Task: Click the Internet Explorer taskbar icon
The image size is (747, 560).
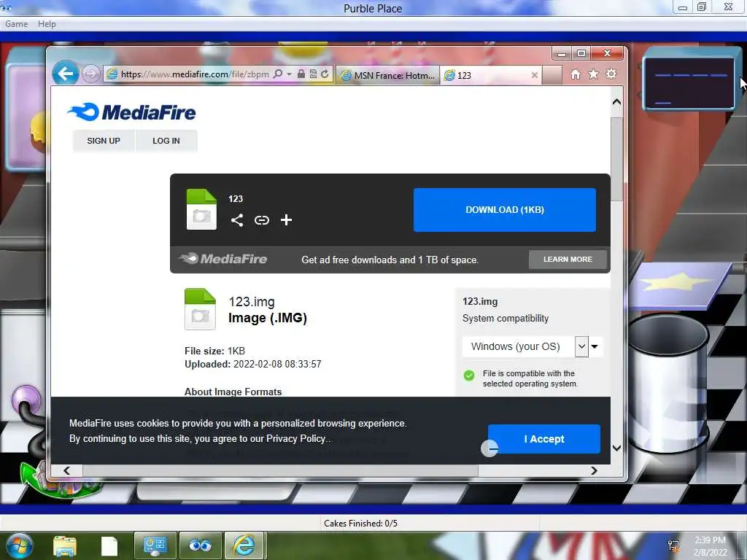Action: coord(244,545)
